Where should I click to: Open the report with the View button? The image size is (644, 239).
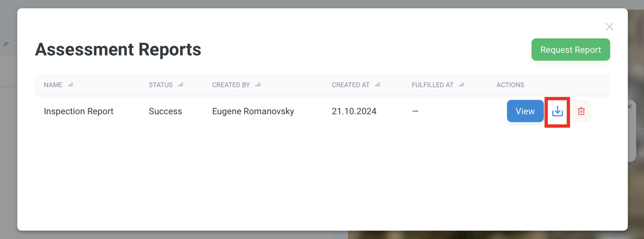(x=525, y=111)
